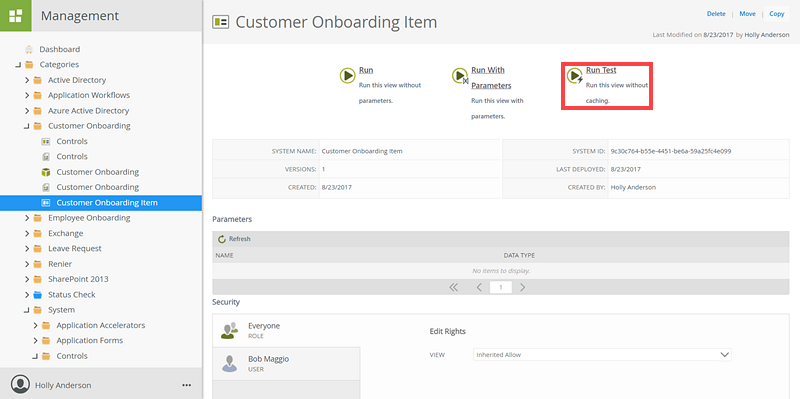This screenshot has height=399, width=800.
Task: Select Dashboard in the tree
Action: 60,49
